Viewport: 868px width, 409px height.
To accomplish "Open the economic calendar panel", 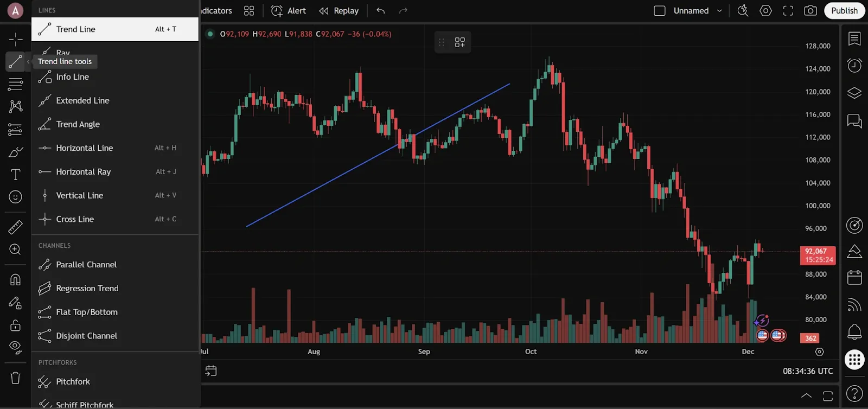I will [854, 277].
